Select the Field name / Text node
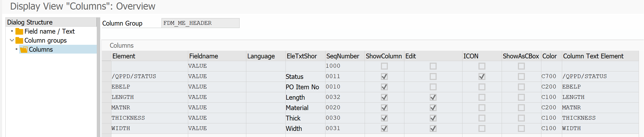Viewport: 644px width, 137px height. point(49,31)
